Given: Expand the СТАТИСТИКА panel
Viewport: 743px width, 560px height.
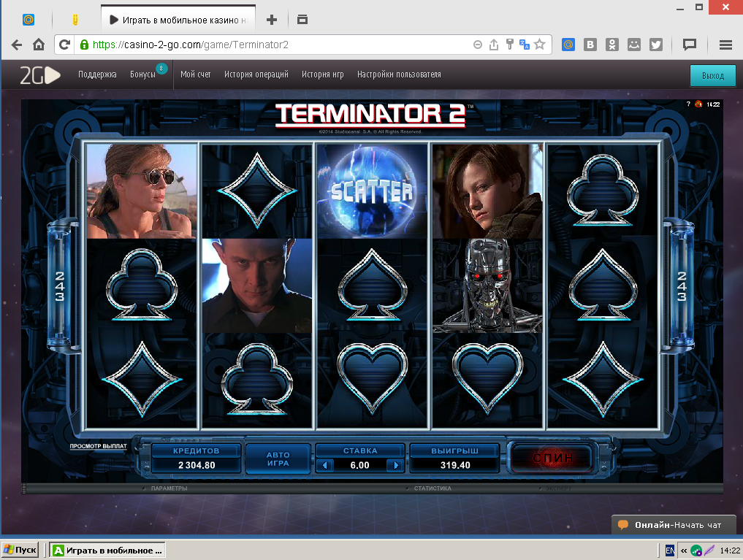Looking at the screenshot, I should point(433,488).
